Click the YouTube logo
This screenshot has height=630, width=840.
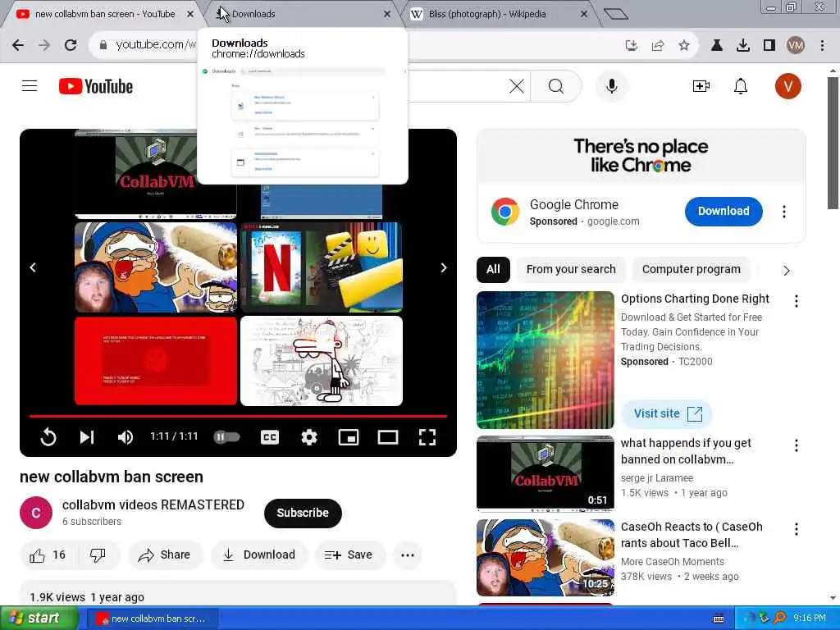(96, 86)
